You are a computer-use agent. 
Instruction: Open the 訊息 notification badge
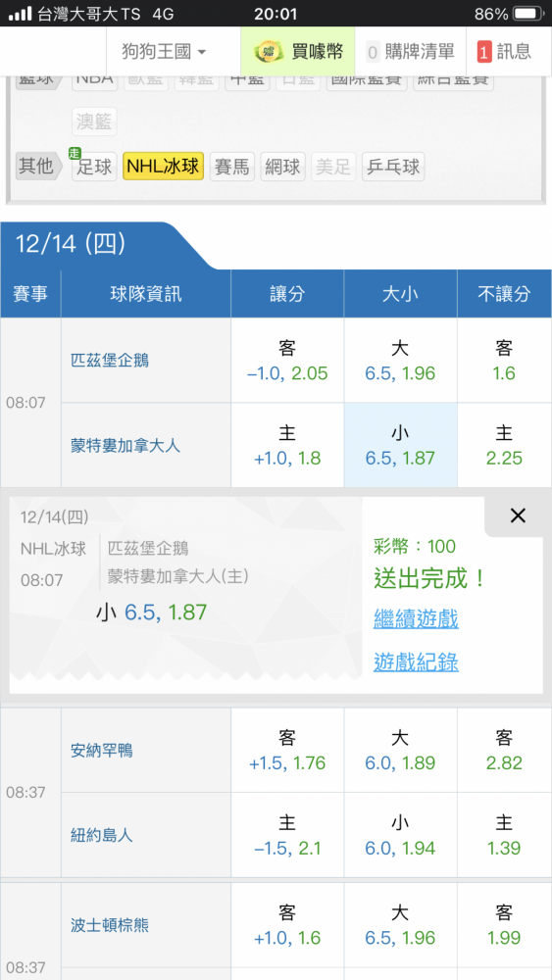coord(484,52)
